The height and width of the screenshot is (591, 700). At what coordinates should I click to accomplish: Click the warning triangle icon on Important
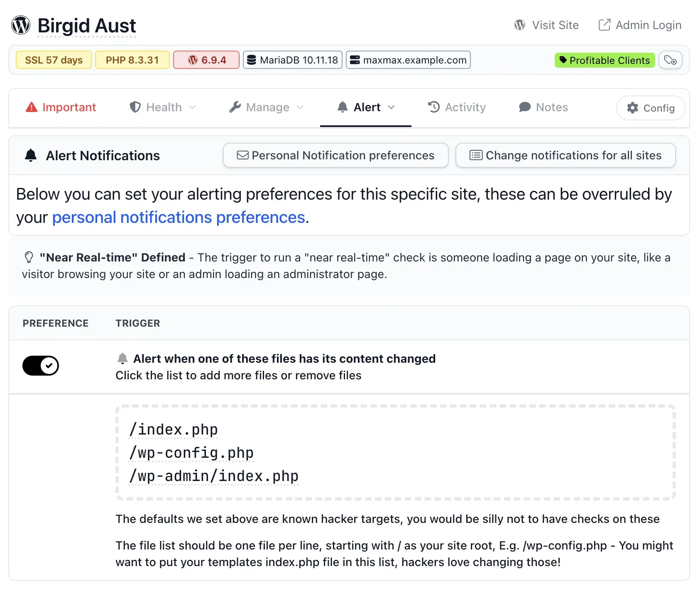click(x=32, y=107)
